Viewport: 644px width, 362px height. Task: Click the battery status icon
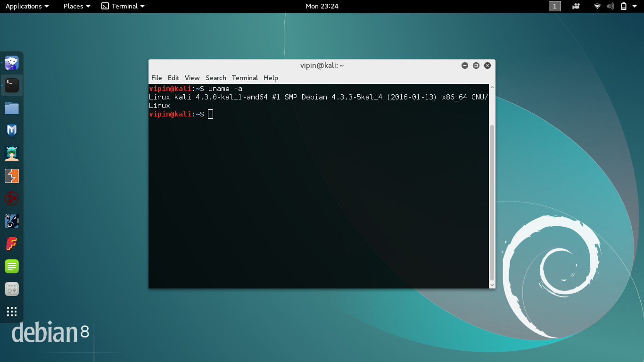(624, 6)
